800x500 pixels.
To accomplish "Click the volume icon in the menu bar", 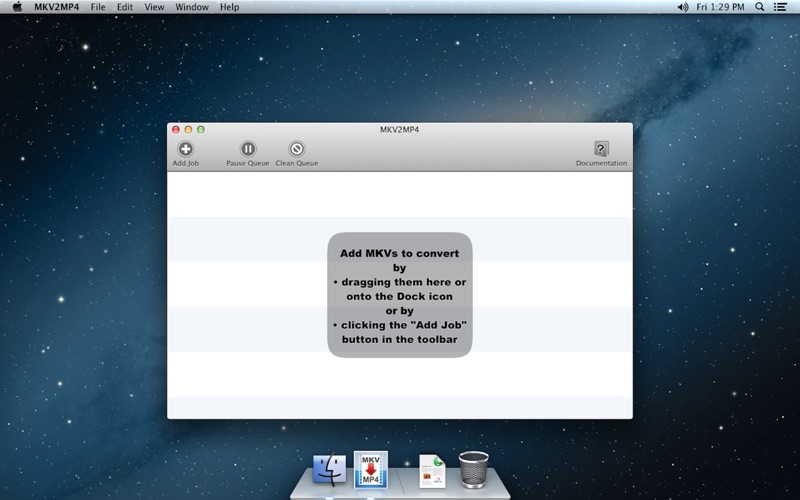I will click(683, 7).
